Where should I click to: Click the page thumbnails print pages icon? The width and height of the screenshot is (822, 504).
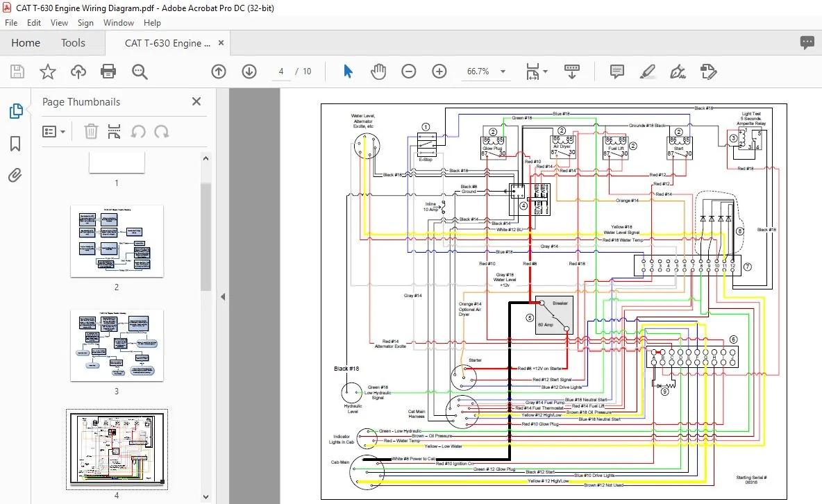(114, 131)
